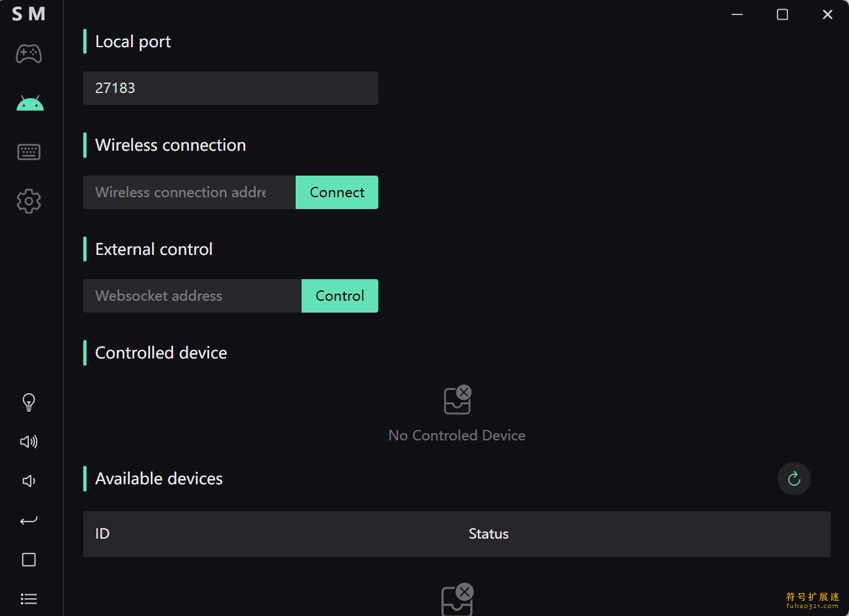Click the Controlled device section heading
This screenshot has width=849, height=616.
pos(161,353)
